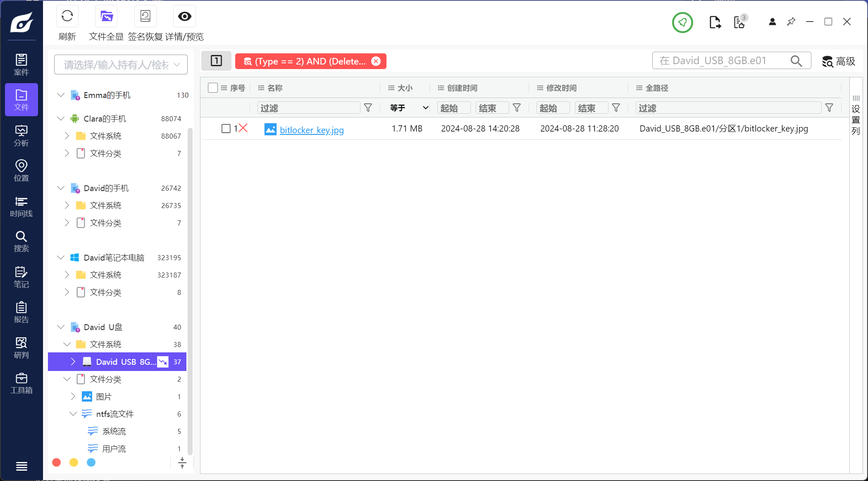Select the red color tag dot
Viewport: 868px width, 481px height.
[x=57, y=462]
